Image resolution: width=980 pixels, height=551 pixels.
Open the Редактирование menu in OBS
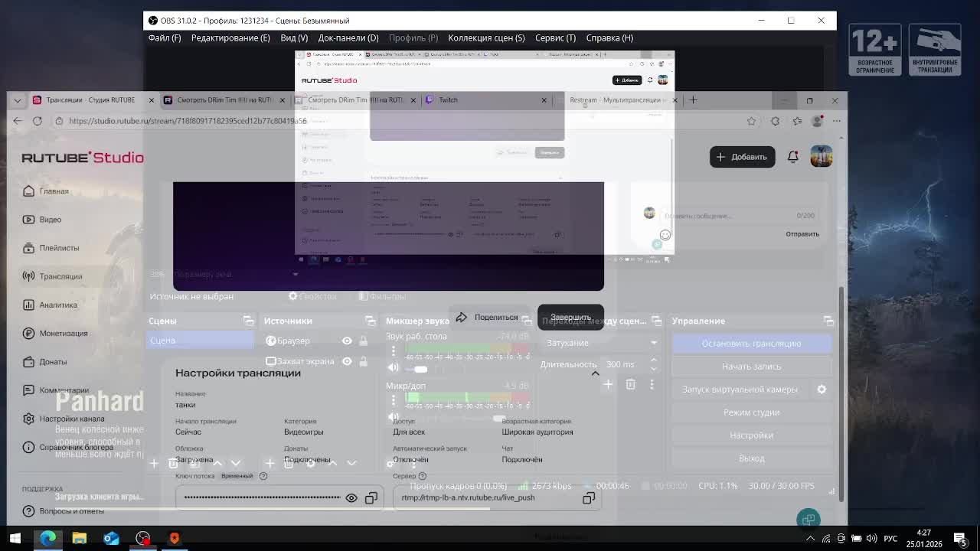click(x=230, y=37)
